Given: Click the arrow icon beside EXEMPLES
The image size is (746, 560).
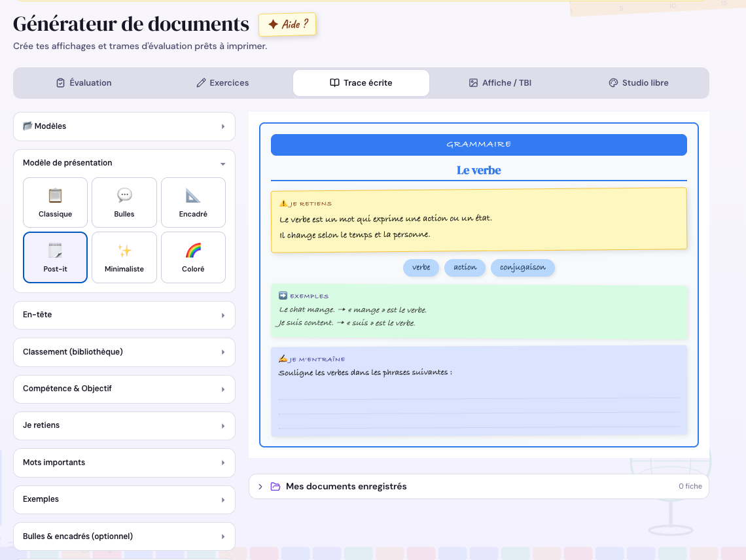Looking at the screenshot, I should click(283, 296).
